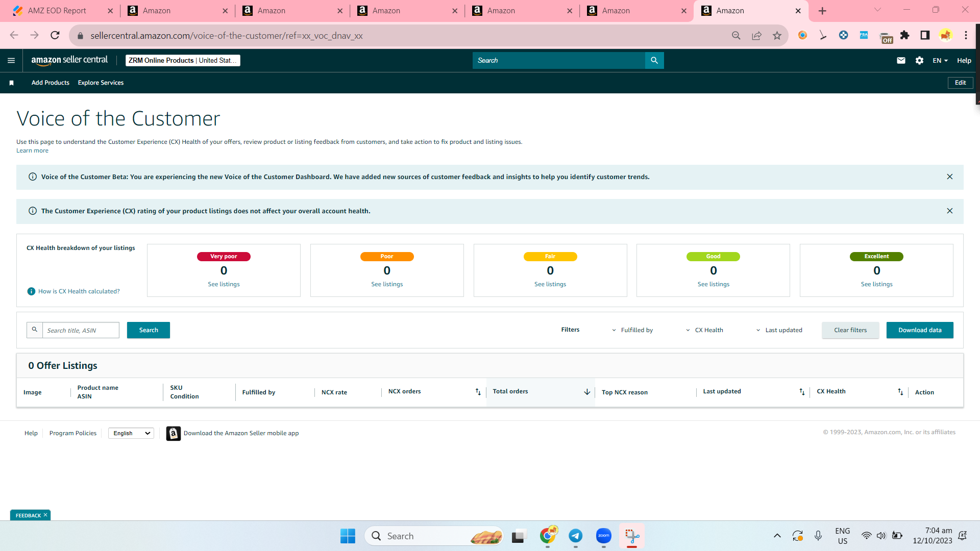This screenshot has height=551, width=980.
Task: See listings under Poor
Action: point(387,284)
